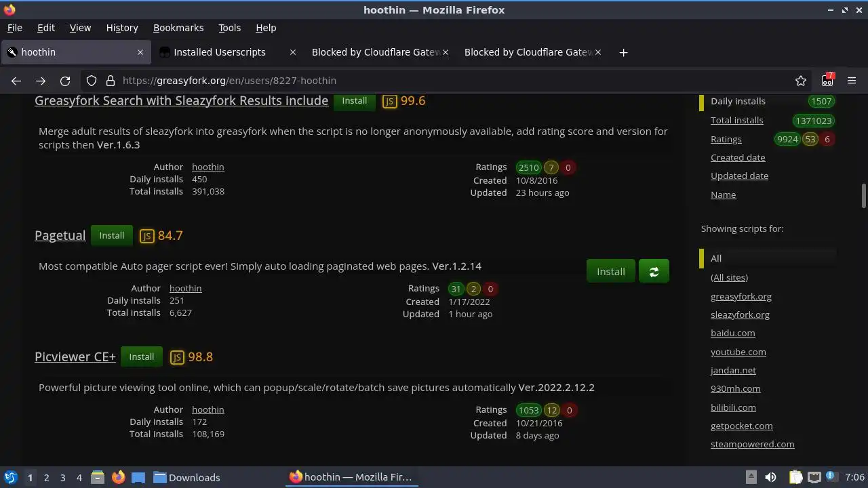This screenshot has width=868, height=488.
Task: Filter scripts for greasyfork.org
Action: coord(741,296)
